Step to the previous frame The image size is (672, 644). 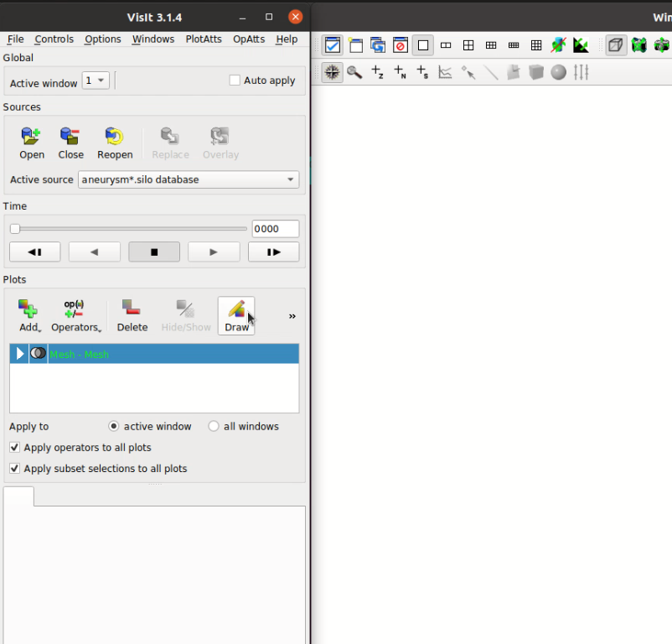click(x=34, y=252)
